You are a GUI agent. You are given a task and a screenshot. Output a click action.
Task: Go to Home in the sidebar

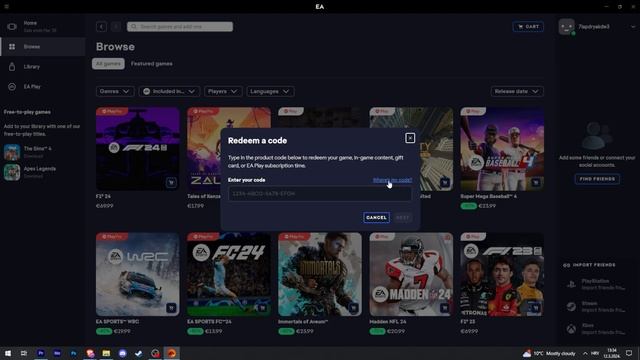click(x=42, y=27)
